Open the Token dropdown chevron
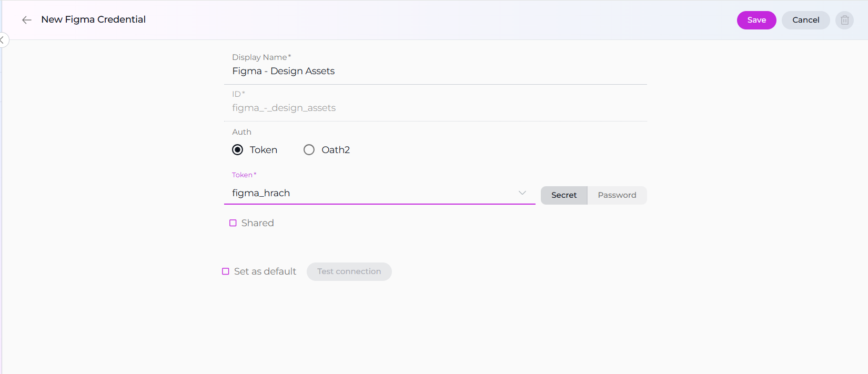The image size is (868, 374). coord(522,193)
